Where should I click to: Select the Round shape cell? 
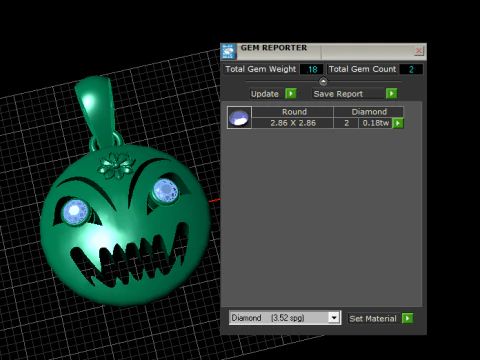[293, 112]
